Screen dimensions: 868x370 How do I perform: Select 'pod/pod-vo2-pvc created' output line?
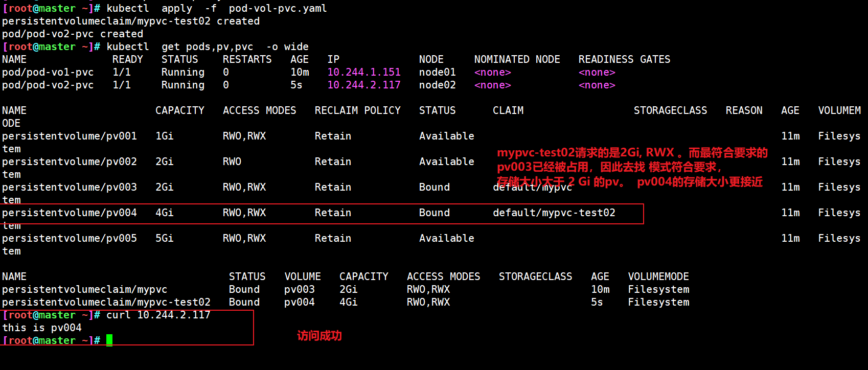73,34
